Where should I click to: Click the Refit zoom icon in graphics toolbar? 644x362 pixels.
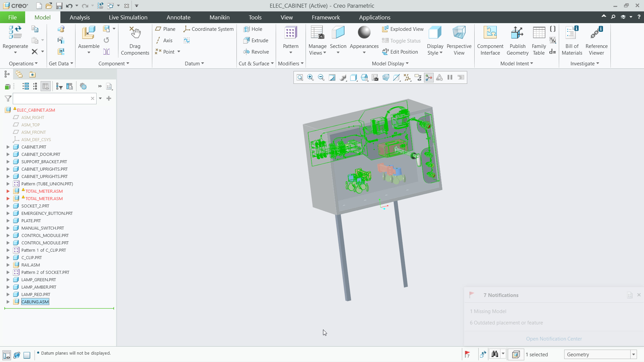[x=300, y=77]
